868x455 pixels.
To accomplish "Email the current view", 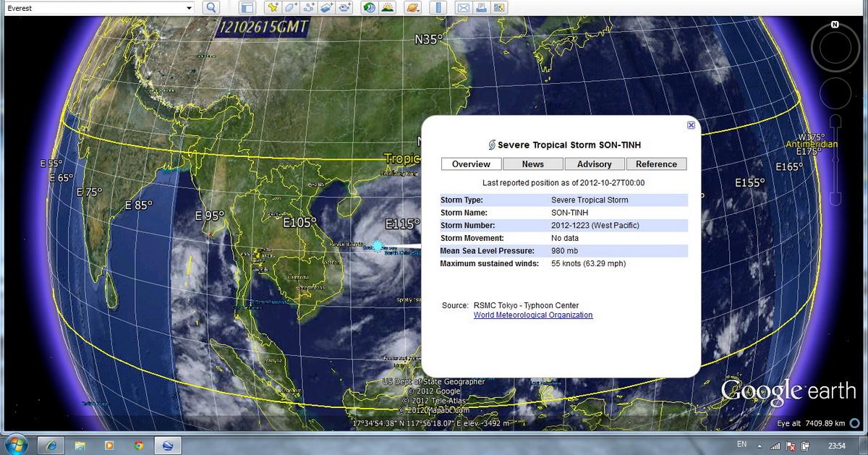I will pyautogui.click(x=463, y=7).
